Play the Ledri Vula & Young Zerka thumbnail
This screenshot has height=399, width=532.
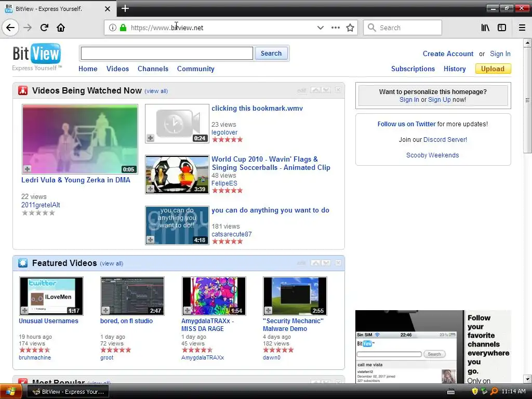(x=80, y=139)
